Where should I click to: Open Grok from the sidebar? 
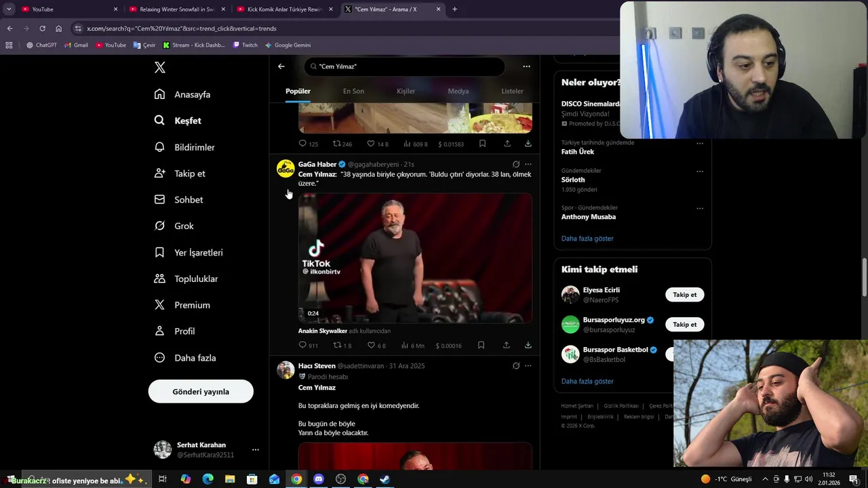point(174,226)
